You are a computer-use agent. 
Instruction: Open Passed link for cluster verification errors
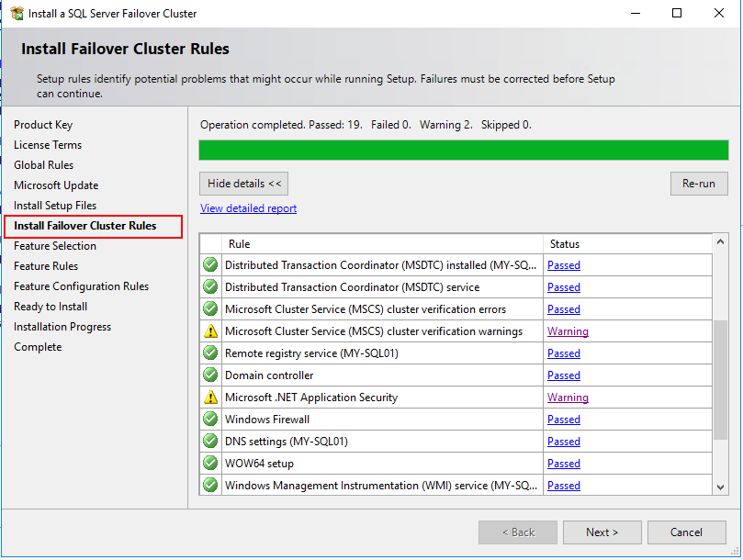point(564,309)
